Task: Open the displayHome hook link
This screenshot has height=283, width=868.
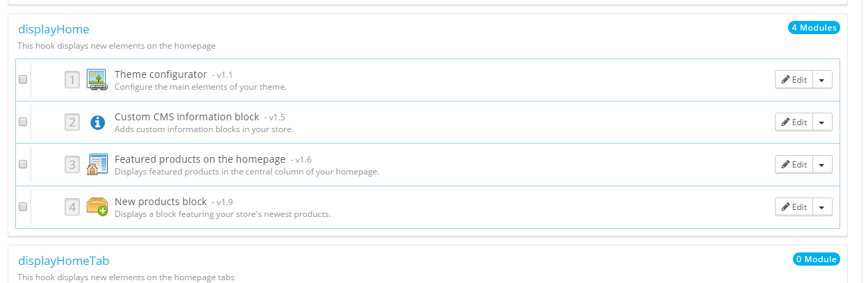Action: tap(53, 29)
